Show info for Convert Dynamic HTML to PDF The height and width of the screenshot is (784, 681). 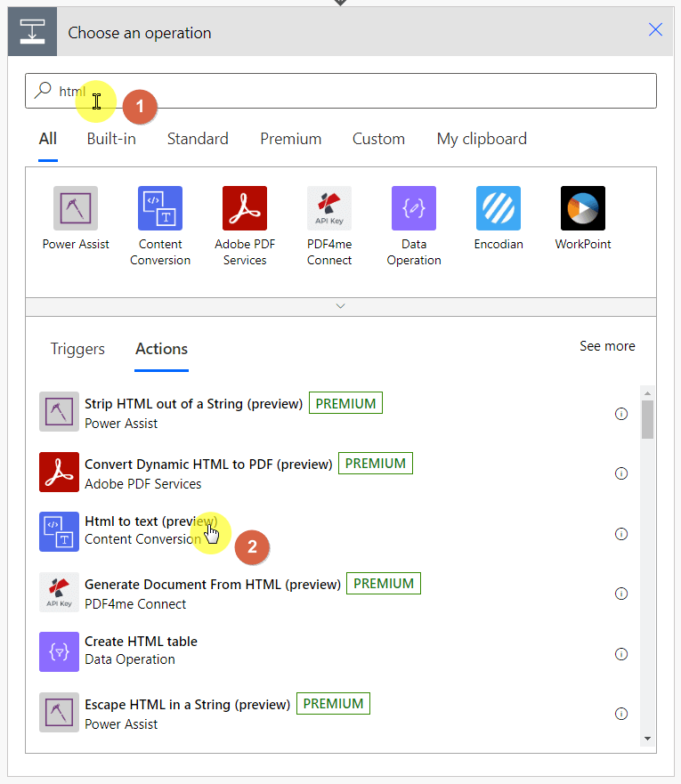point(621,473)
